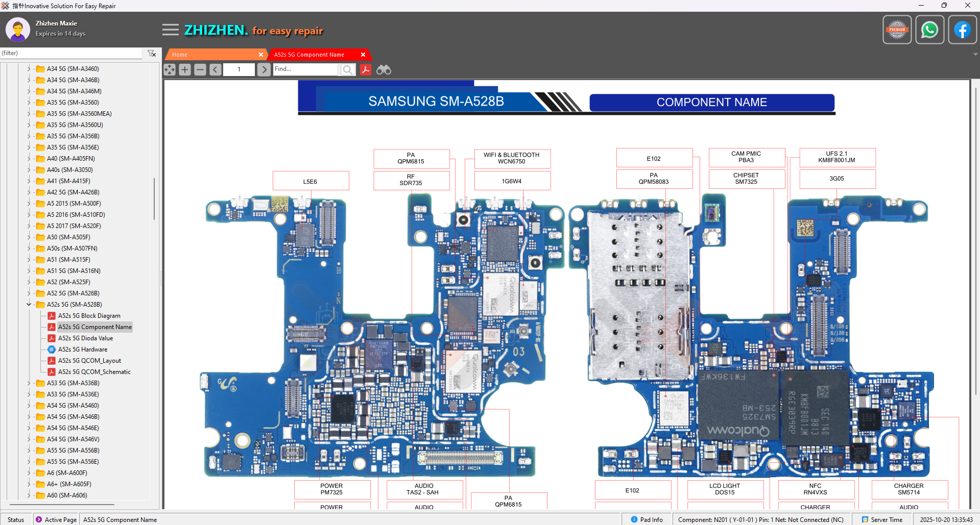The width and height of the screenshot is (980, 525).
Task: Expand the A50 (SM-A505F) folder
Action: point(29,237)
